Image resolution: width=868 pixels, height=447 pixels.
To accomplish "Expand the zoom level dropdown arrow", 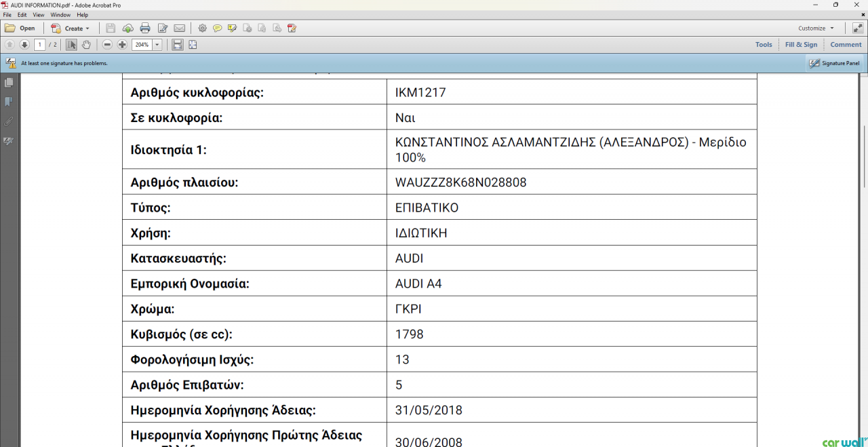I will [x=157, y=45].
